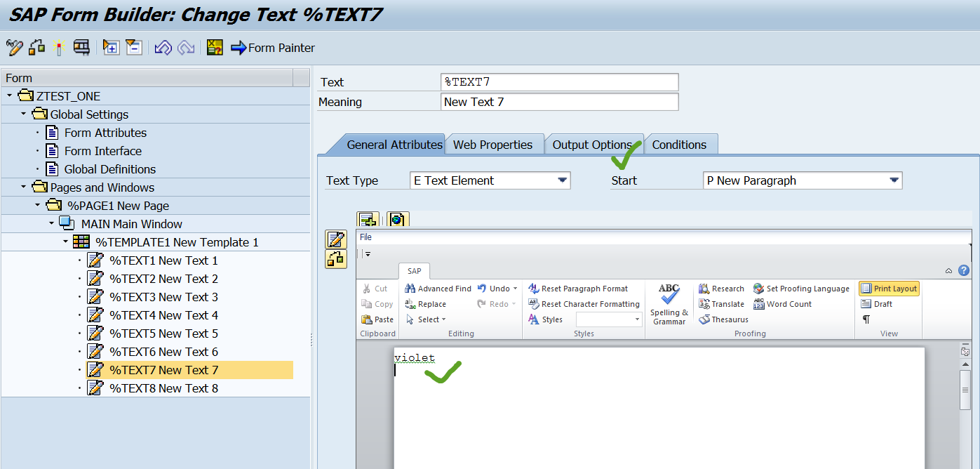Click the magic wand Create toolbar icon
The height and width of the screenshot is (469, 980).
click(x=59, y=49)
